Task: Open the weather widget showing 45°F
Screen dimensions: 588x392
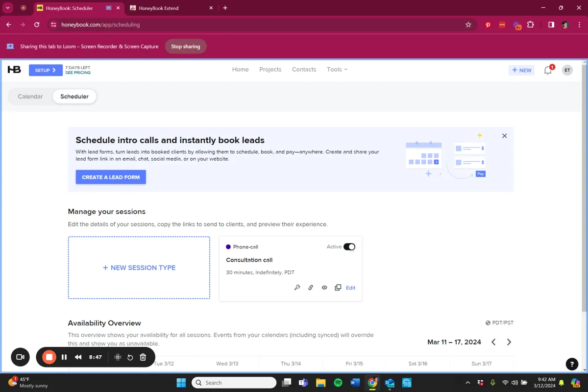Action: click(x=28, y=383)
